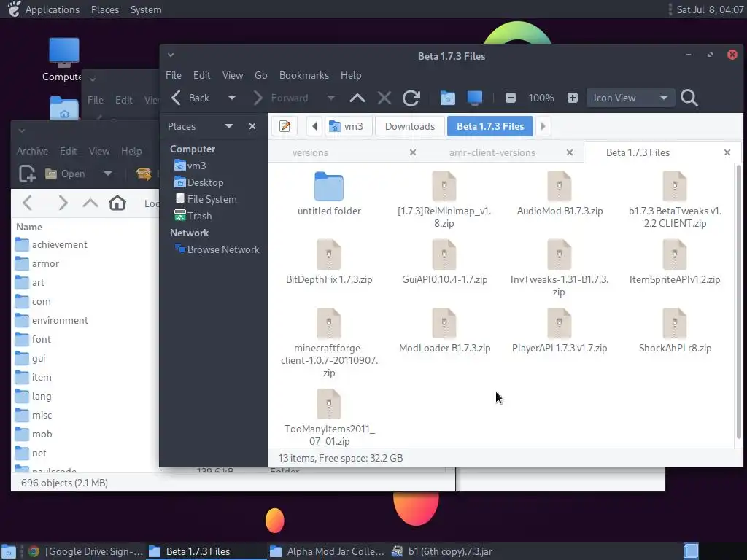Click the Stop loading X icon in toolbar

[x=384, y=98]
